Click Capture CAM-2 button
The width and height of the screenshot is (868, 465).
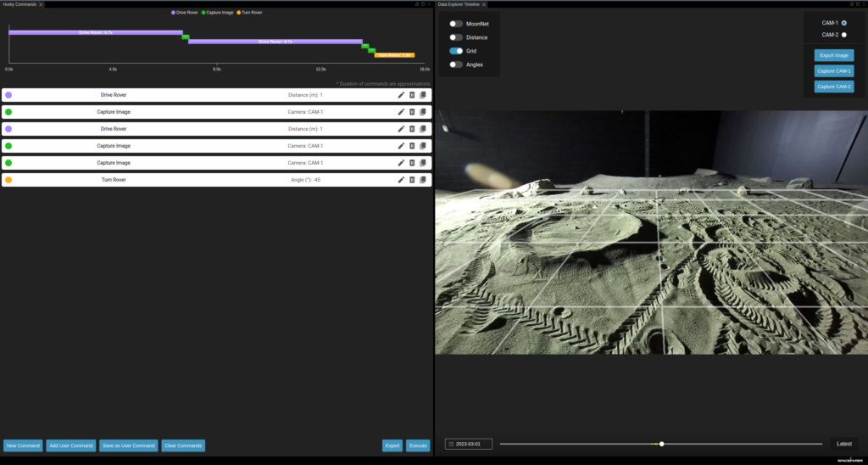click(x=834, y=87)
